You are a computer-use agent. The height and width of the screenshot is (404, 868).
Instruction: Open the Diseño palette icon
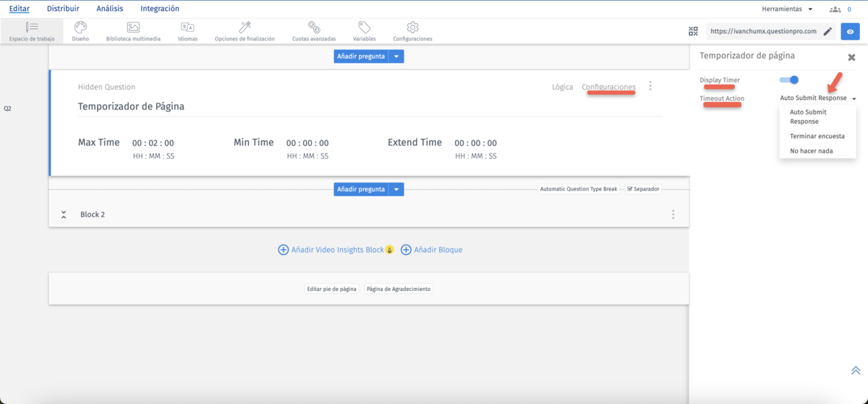[80, 27]
